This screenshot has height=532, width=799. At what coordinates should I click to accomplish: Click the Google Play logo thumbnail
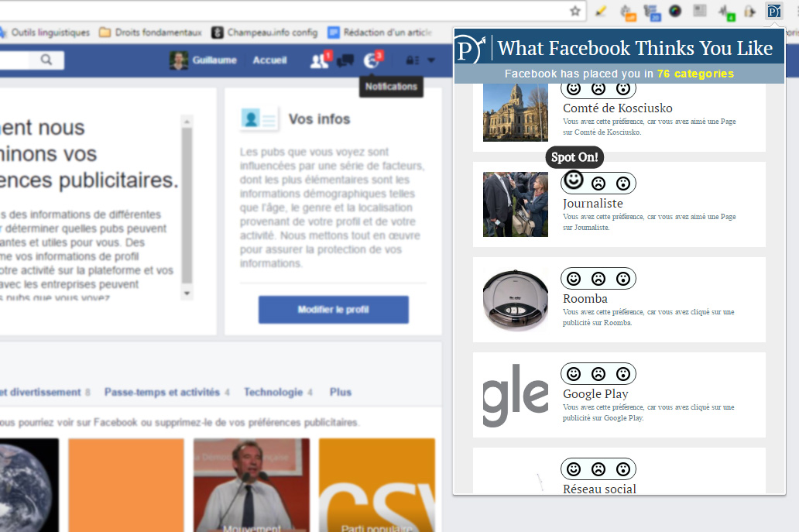coord(515,395)
